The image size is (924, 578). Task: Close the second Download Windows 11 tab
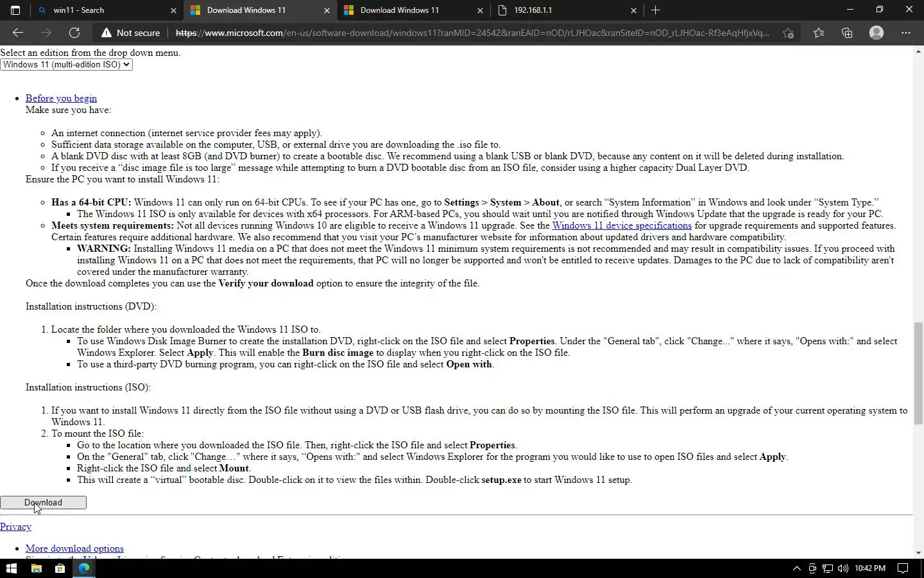480,10
